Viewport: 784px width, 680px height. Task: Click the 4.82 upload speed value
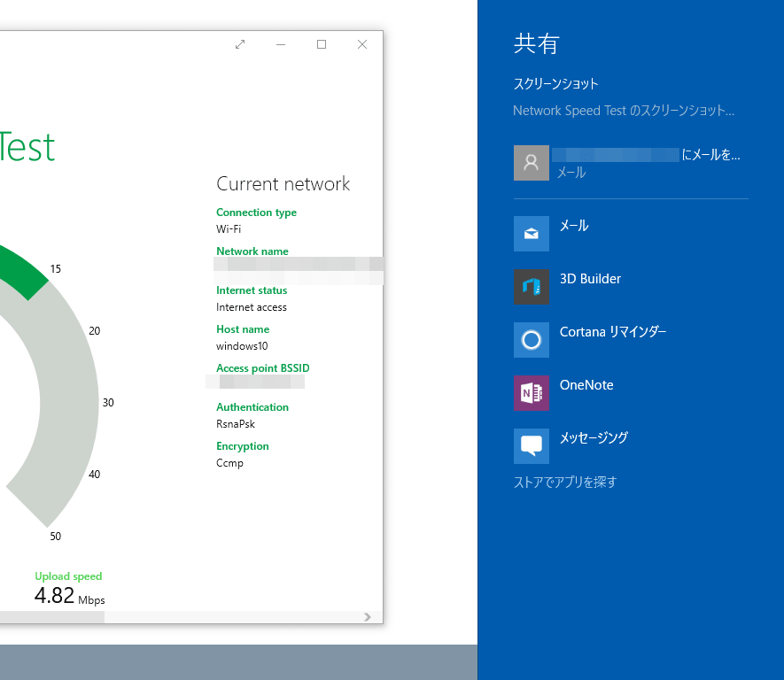(55, 596)
